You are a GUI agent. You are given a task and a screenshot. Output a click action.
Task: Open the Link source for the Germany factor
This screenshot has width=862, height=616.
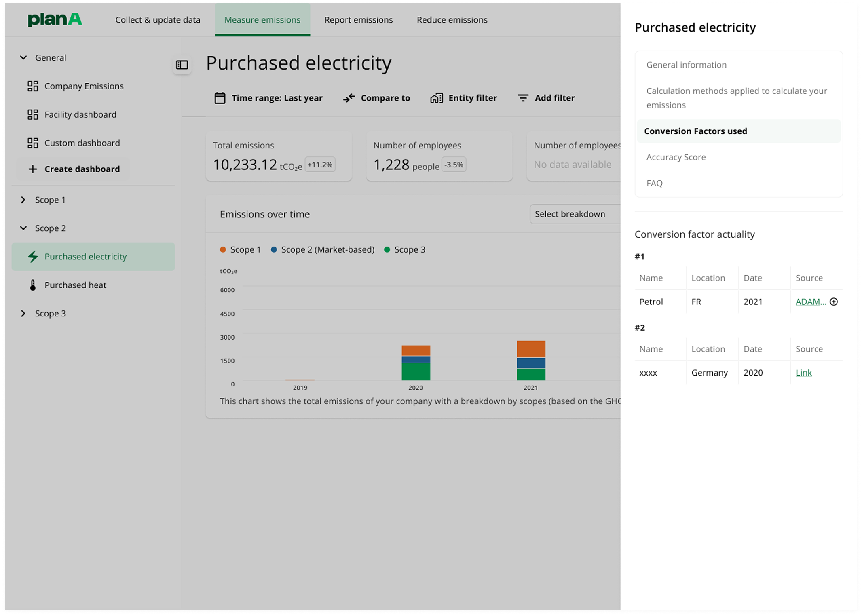pos(803,372)
